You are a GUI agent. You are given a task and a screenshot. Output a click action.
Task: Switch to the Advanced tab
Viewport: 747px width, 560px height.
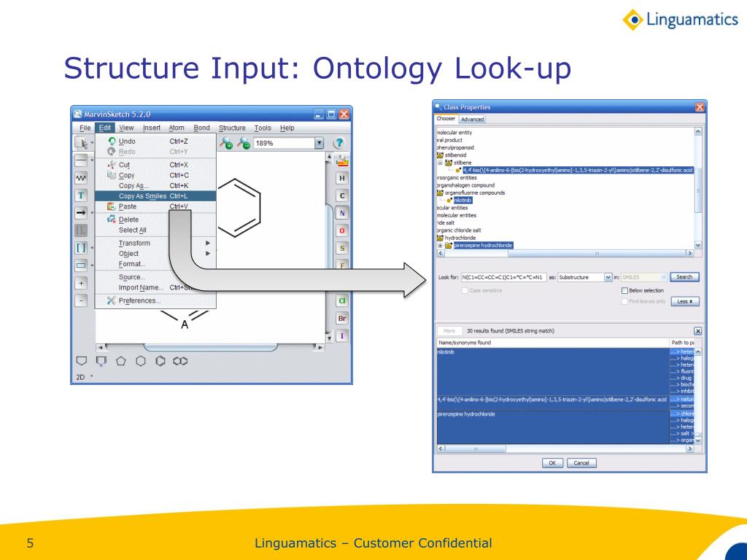(472, 120)
